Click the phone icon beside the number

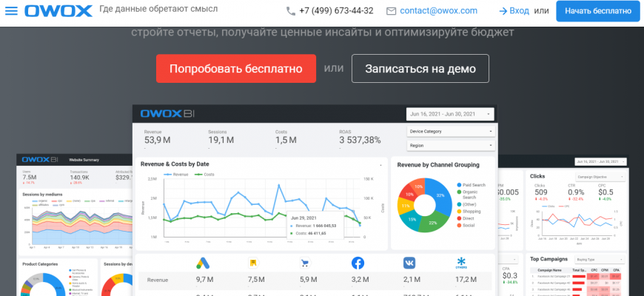[x=290, y=11]
